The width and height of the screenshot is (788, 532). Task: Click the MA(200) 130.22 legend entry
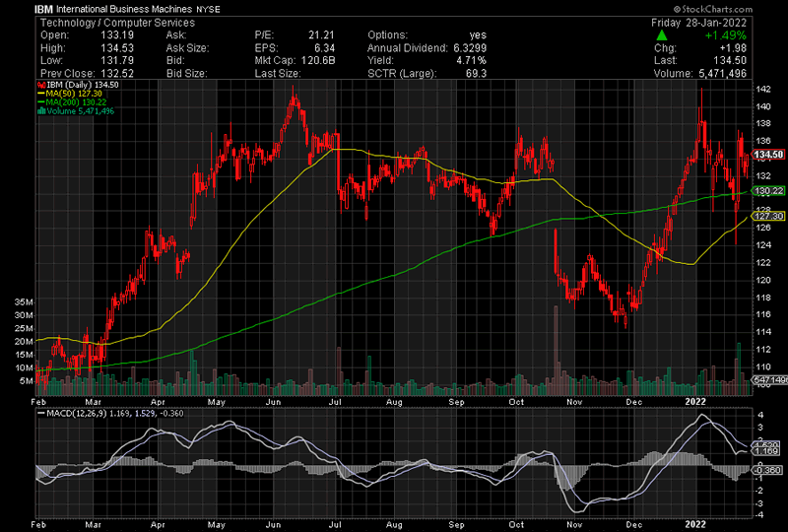[72, 102]
